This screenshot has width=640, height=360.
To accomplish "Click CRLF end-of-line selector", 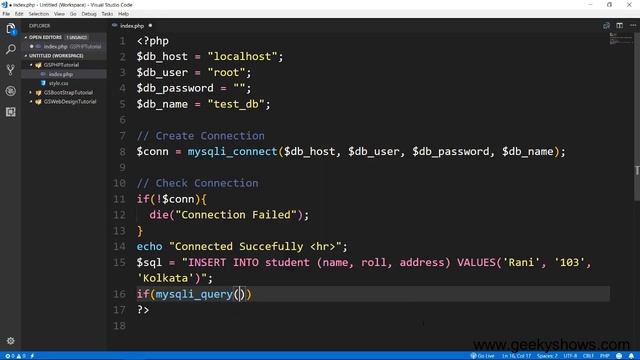I will click(x=588, y=356).
